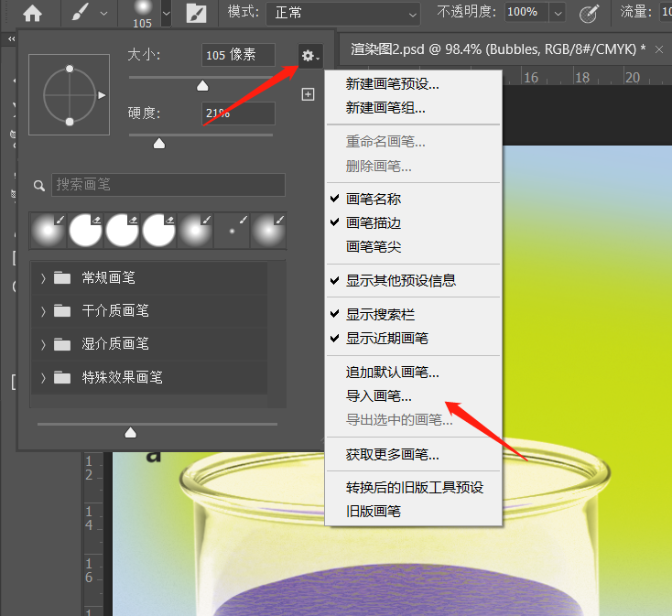Open the brush preset dropdown showing 105
The image size is (672, 616).
[167, 14]
